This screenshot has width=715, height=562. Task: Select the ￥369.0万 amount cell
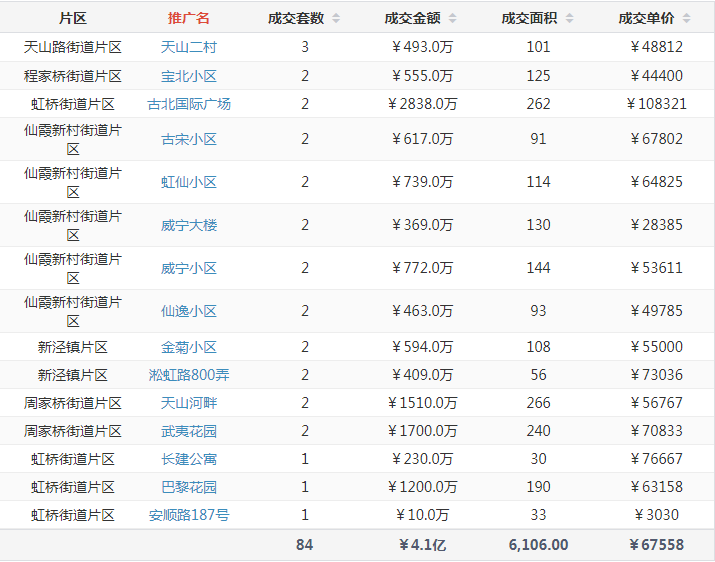point(422,225)
